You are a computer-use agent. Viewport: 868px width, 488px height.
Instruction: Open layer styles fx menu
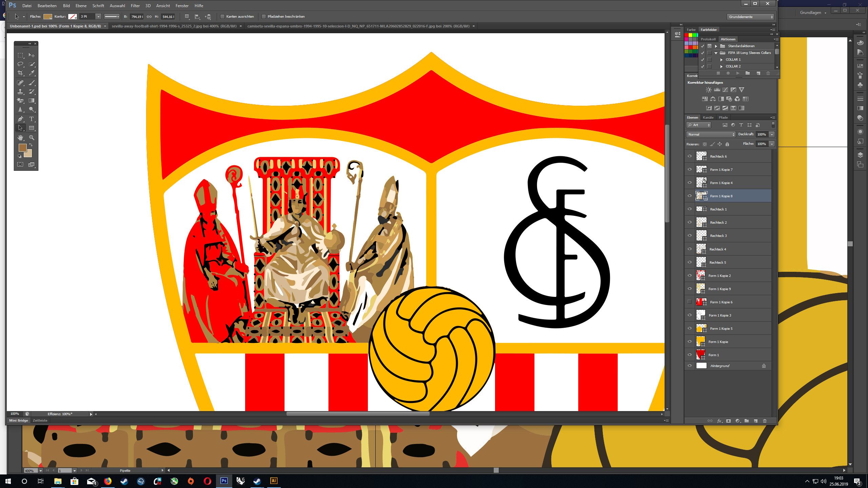click(x=719, y=421)
